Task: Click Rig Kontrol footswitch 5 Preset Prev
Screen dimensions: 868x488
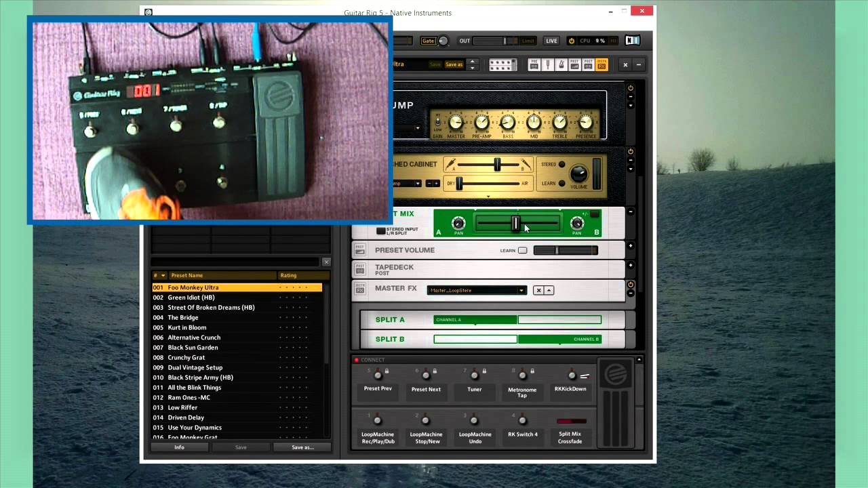Action: [378, 375]
